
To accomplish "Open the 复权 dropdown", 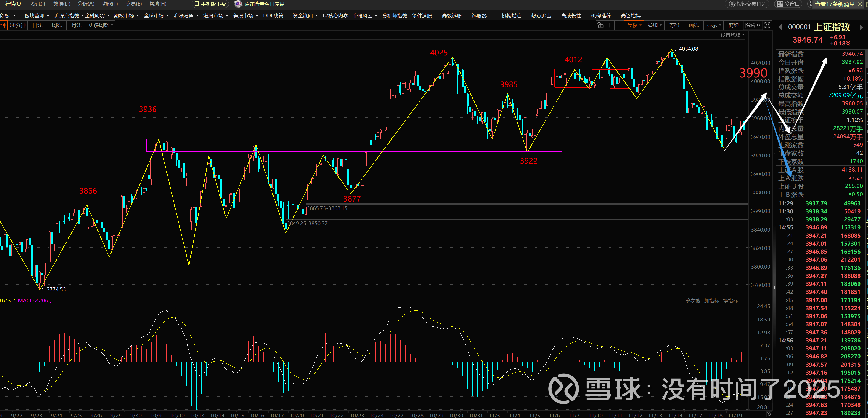I will 634,25.
